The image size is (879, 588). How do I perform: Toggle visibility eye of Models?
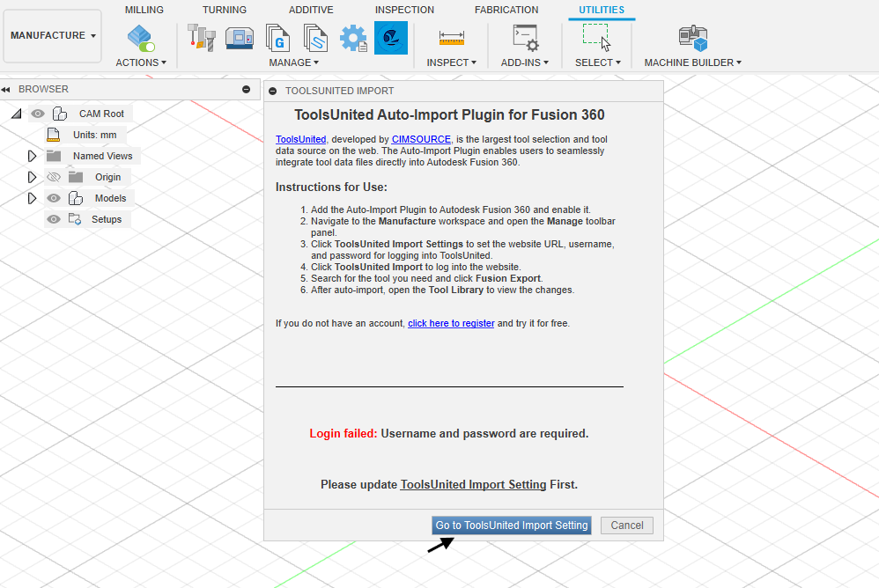[54, 198]
